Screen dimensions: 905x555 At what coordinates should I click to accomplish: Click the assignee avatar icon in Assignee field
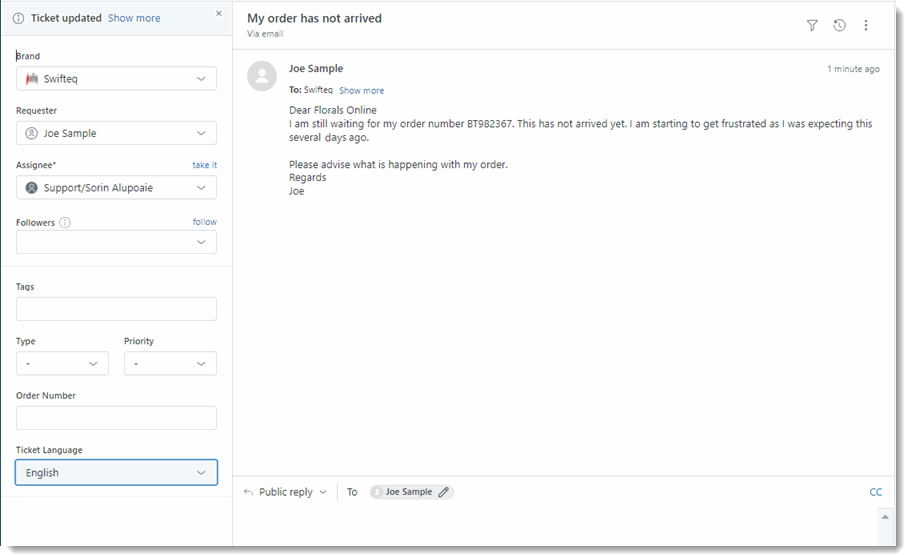pyautogui.click(x=32, y=188)
